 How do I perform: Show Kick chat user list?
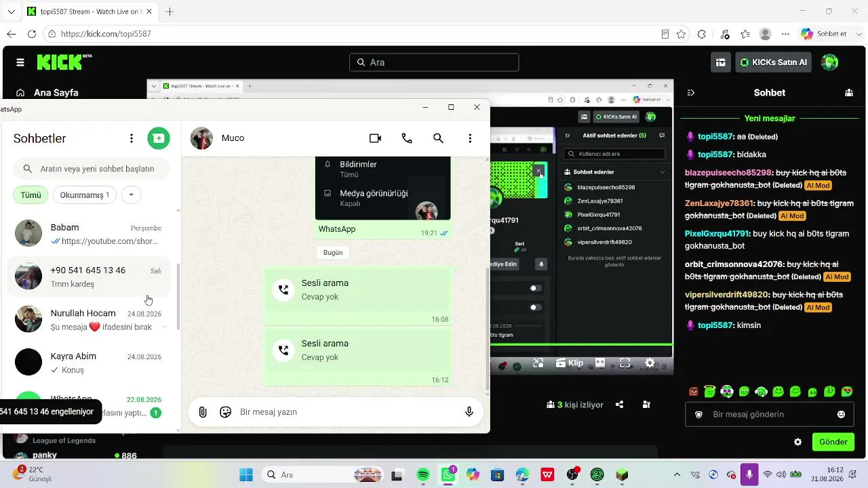point(848,93)
